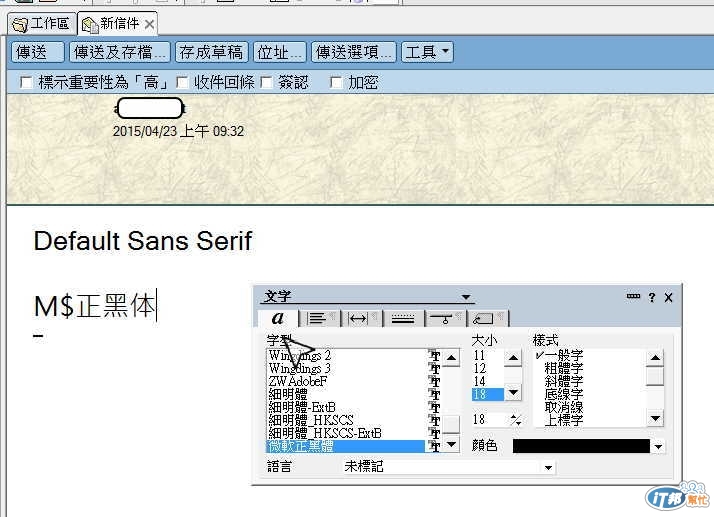Click down arrow of size list scrollbar
Image resolution: width=714 pixels, height=517 pixels.
513,392
